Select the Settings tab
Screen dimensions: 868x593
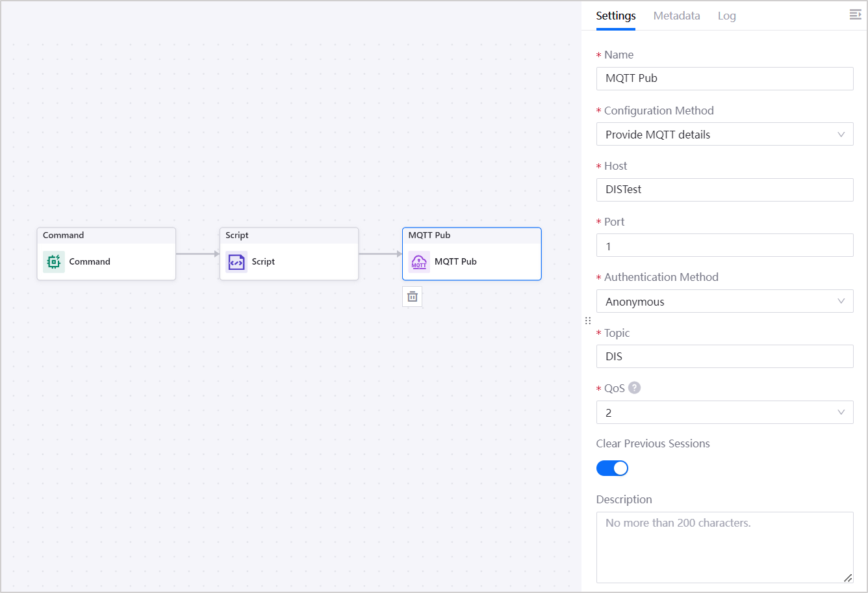pyautogui.click(x=615, y=16)
